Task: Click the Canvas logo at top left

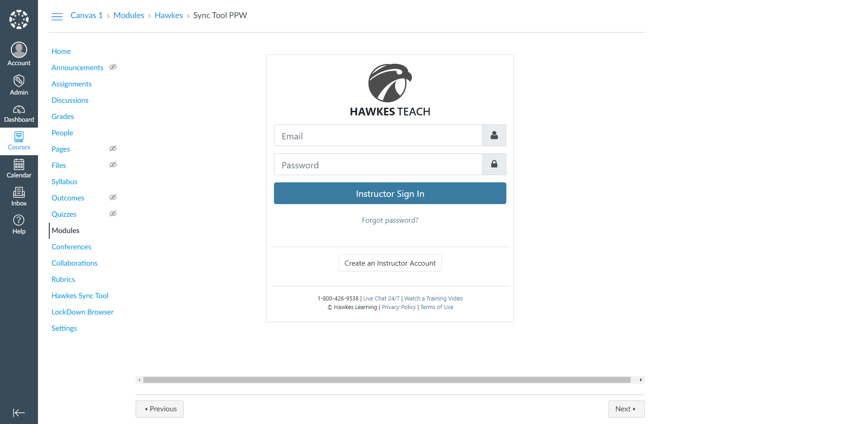Action: pos(19,19)
